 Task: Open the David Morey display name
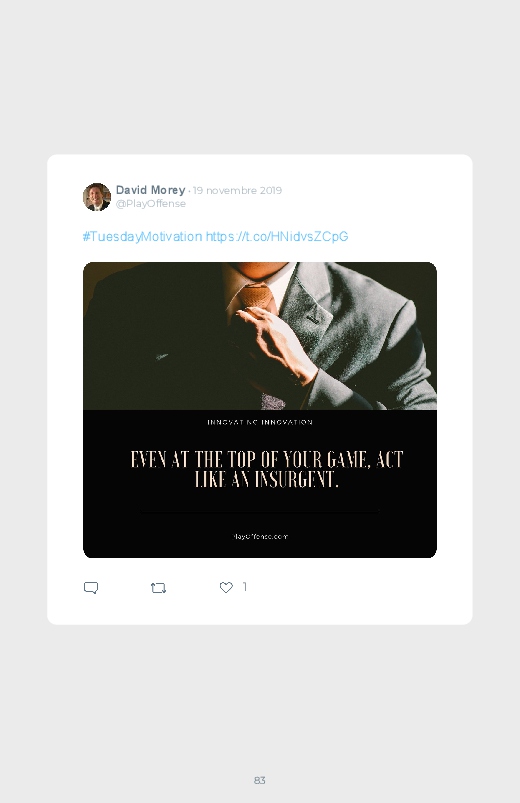pyautogui.click(x=150, y=190)
